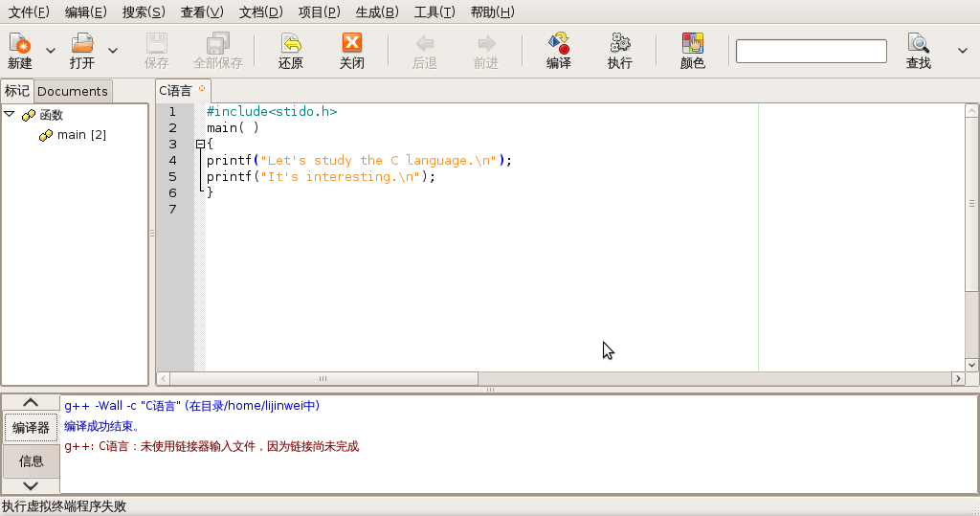Click the horizontal scrollbar thumb

pos(323,378)
